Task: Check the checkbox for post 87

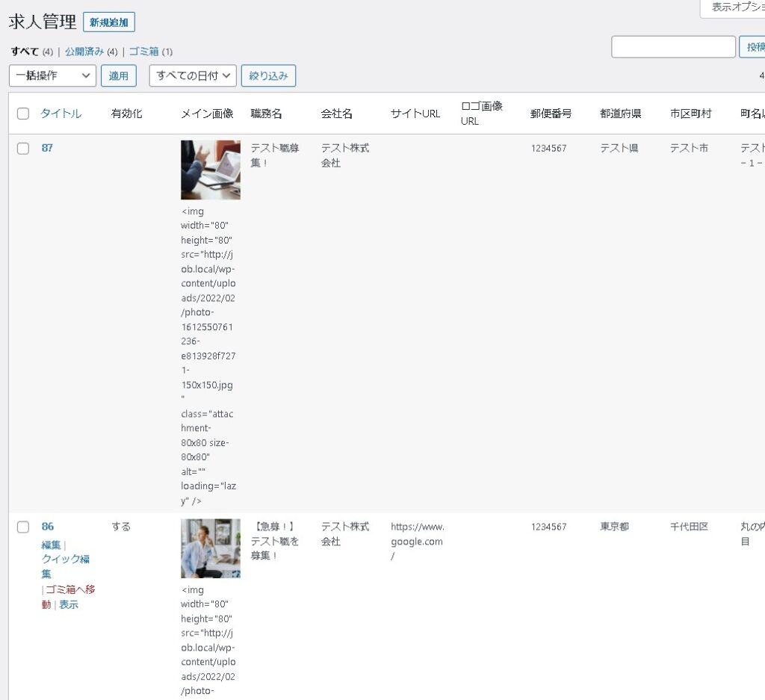Action: tap(23, 148)
